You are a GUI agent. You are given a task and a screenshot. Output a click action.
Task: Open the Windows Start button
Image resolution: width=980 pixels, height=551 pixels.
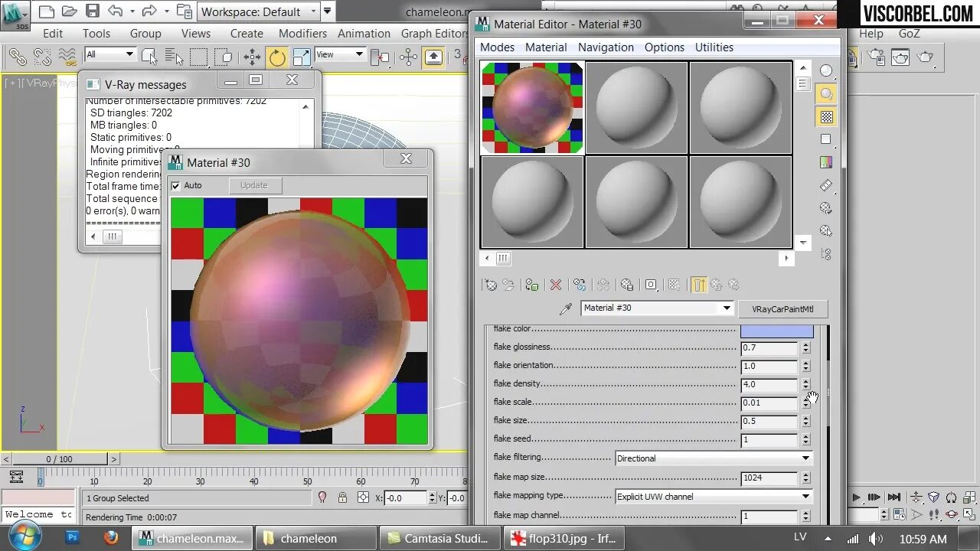click(24, 537)
